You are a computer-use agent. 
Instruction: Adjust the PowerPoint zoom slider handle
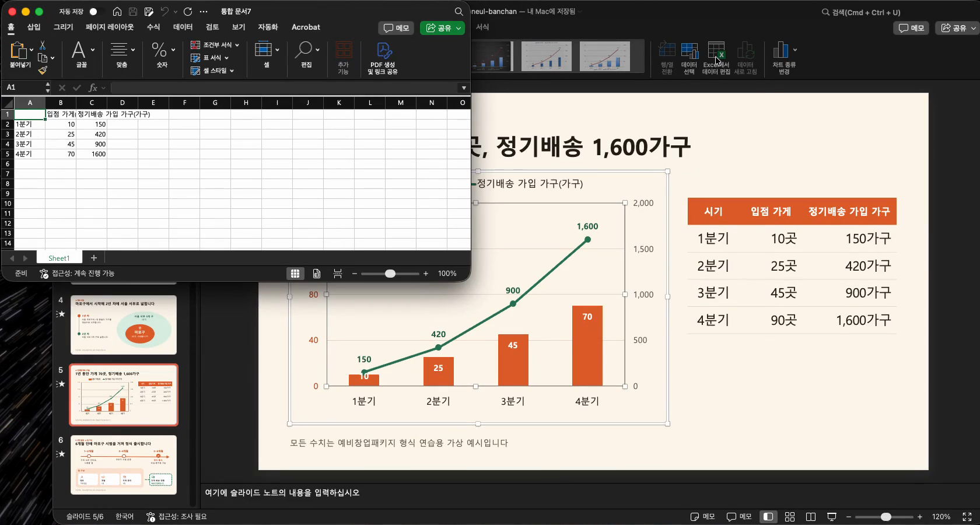point(886,517)
